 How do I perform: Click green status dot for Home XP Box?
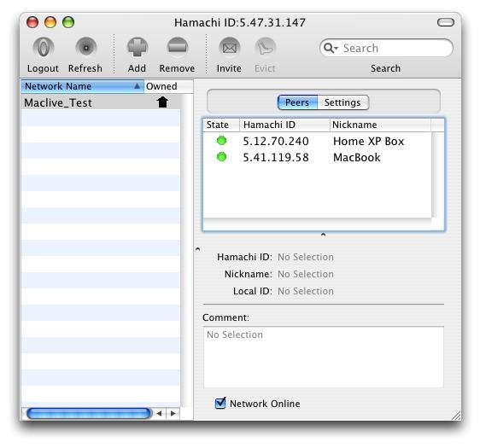click(221, 141)
